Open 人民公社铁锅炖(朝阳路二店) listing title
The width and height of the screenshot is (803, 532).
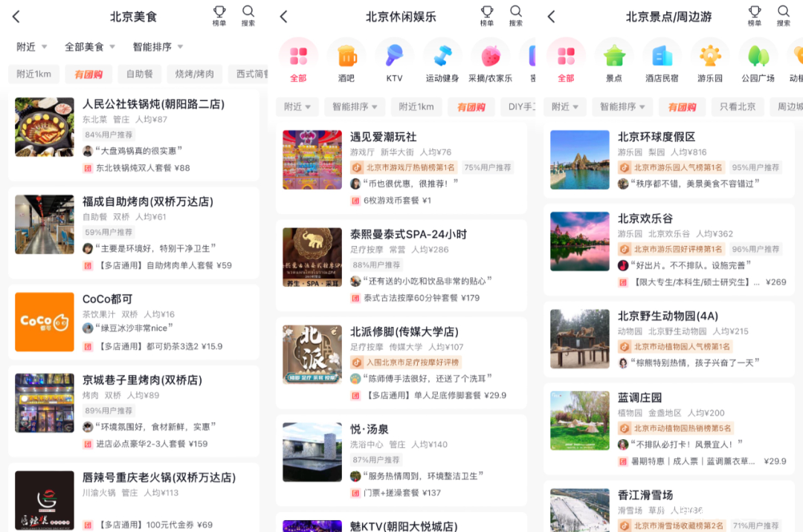(154, 104)
